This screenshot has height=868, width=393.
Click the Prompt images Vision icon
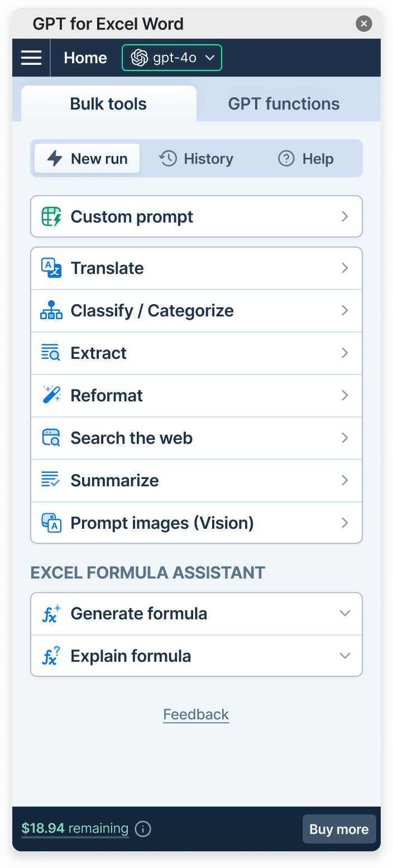51,523
